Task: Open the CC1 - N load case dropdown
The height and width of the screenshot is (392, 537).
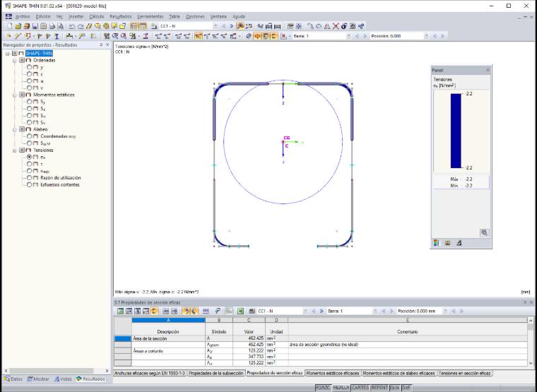Action: coord(216,26)
